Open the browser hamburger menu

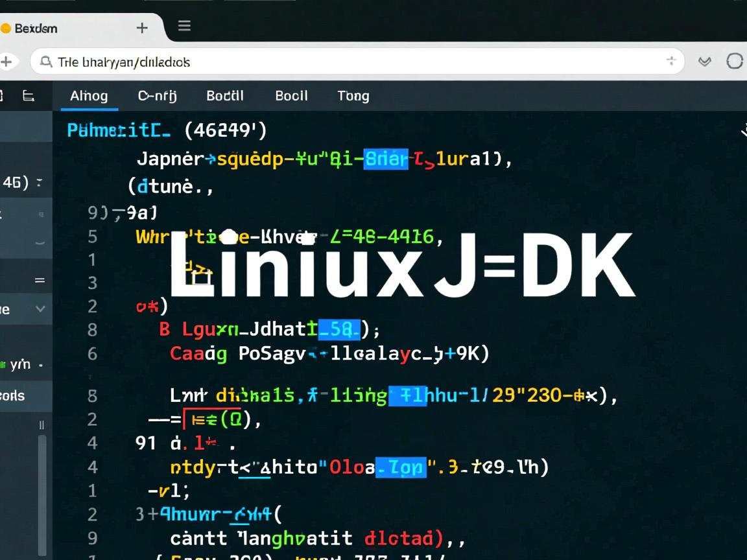click(184, 26)
